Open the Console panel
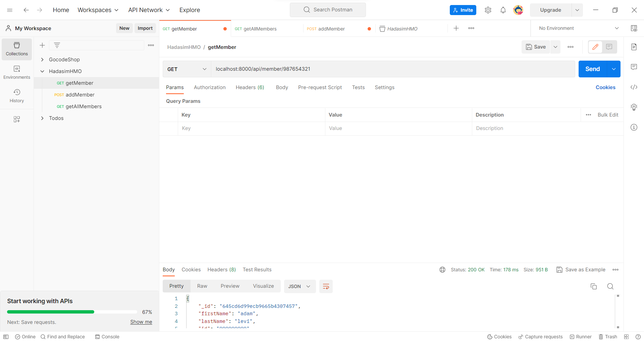 pos(107,337)
